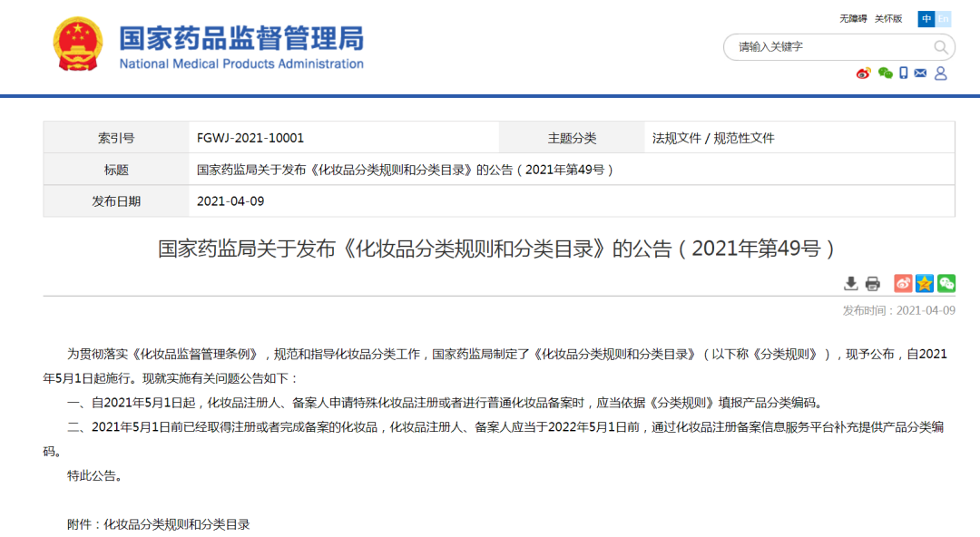Click the print icon to print the announcement
980x537 pixels.
pos(873,283)
